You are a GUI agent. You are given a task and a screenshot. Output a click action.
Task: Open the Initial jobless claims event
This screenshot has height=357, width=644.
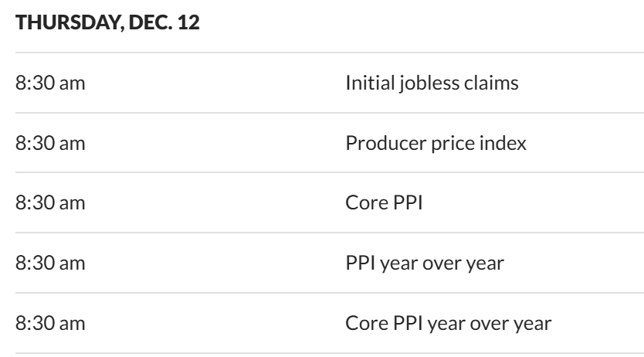click(x=432, y=83)
